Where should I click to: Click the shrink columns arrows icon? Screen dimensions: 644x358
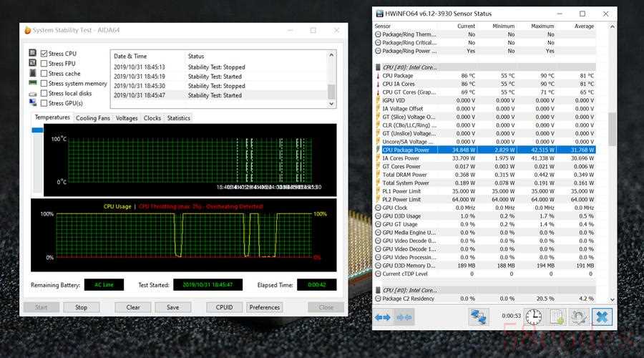point(405,316)
